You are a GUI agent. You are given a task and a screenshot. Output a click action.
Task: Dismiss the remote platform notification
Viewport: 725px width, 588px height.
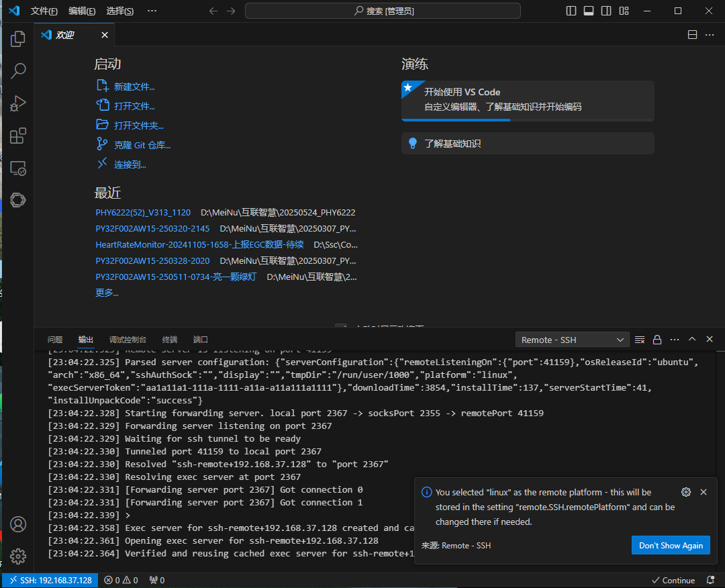(704, 492)
